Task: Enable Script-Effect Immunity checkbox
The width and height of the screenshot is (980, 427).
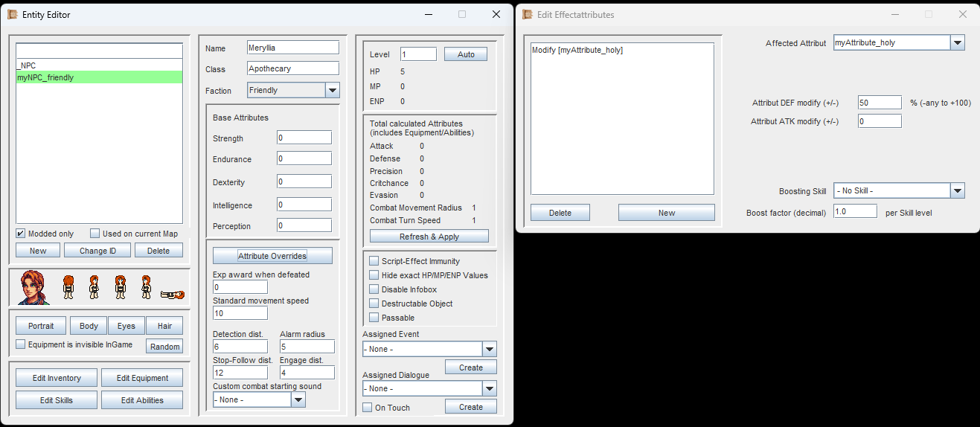Action: coord(374,261)
